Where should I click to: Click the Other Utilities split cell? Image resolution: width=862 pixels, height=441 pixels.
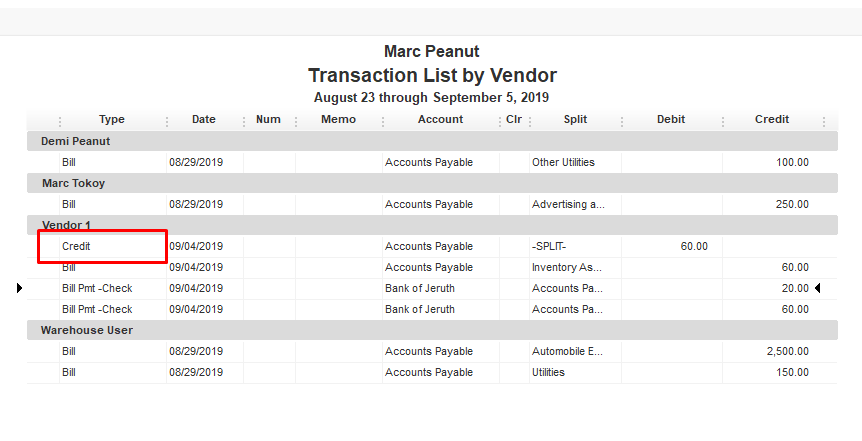pyautogui.click(x=563, y=162)
